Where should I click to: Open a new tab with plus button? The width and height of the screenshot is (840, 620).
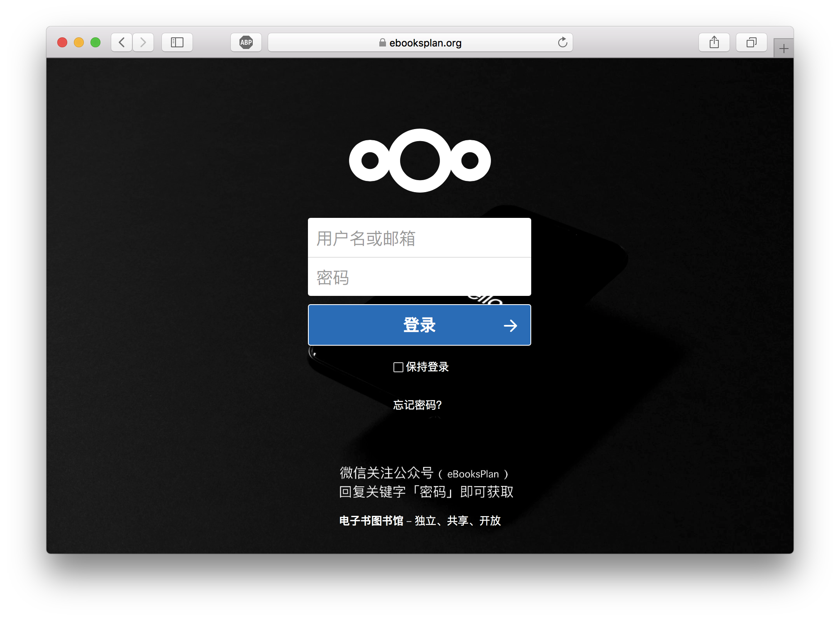(x=784, y=49)
